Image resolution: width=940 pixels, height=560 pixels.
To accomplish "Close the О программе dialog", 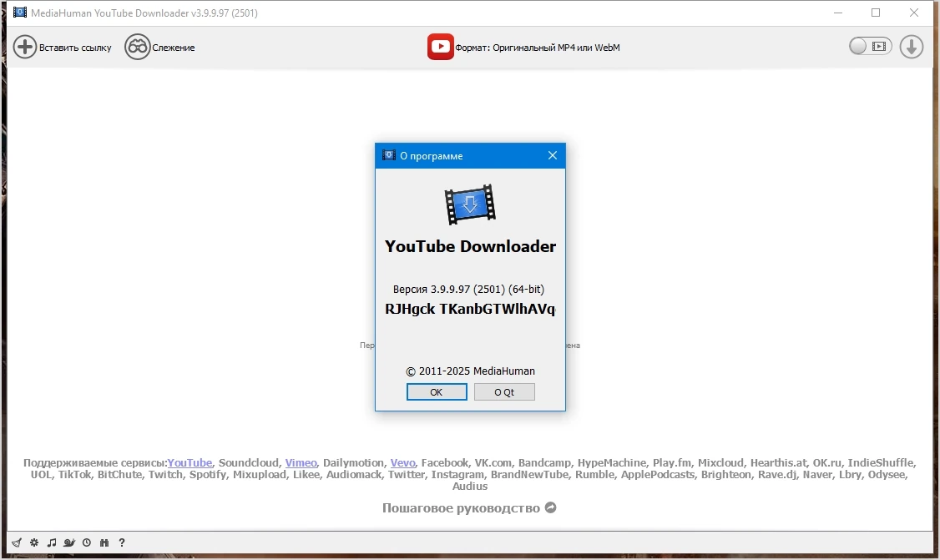I will tap(552, 155).
